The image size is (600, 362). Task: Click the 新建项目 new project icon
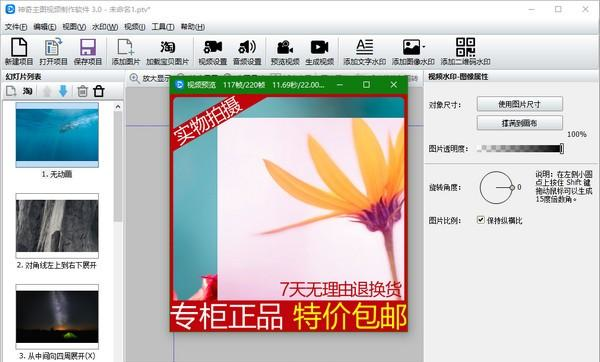tap(19, 51)
